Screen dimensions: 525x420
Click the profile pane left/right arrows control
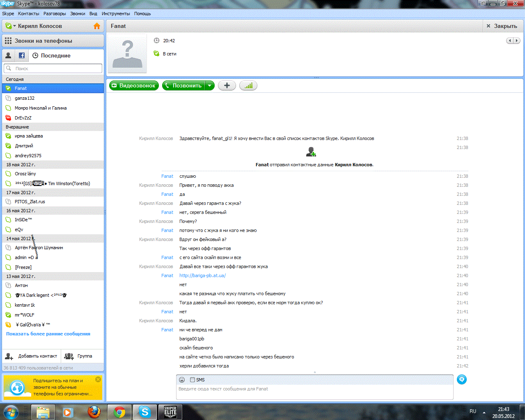pyautogui.click(x=513, y=41)
